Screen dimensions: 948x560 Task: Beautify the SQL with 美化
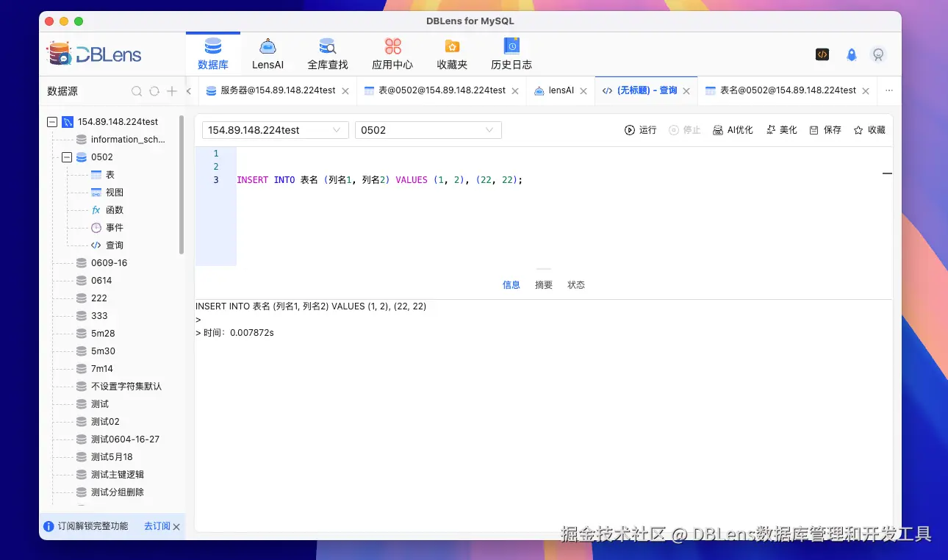click(781, 130)
